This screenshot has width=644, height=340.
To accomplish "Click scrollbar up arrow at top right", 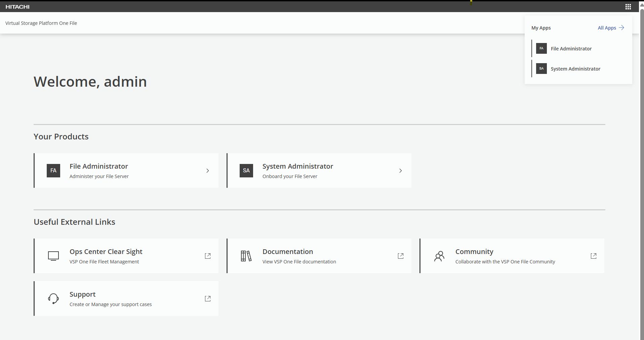I will pos(641,5).
